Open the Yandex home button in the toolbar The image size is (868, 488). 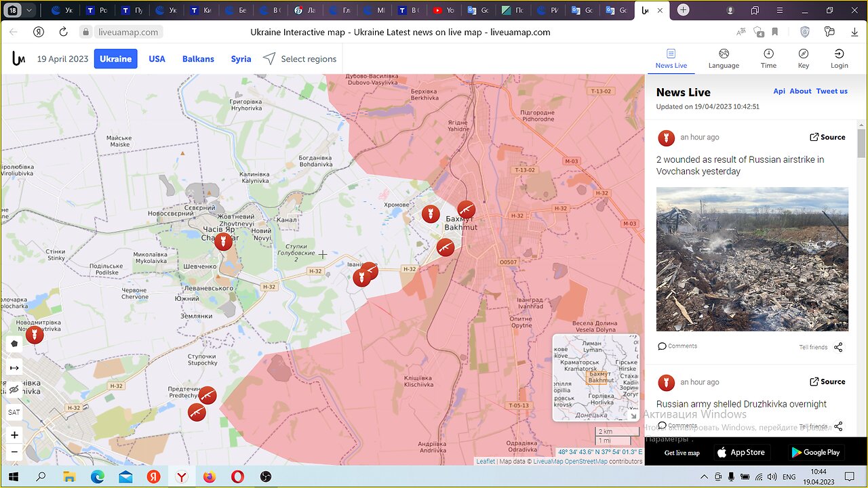pos(39,32)
